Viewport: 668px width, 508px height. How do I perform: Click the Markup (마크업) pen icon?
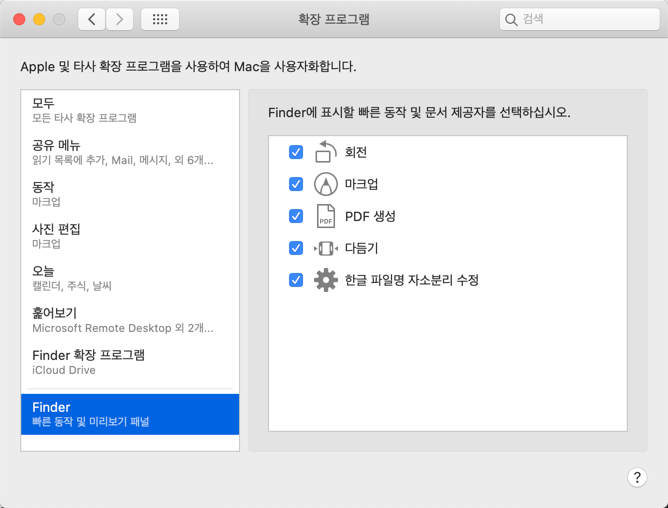325,184
